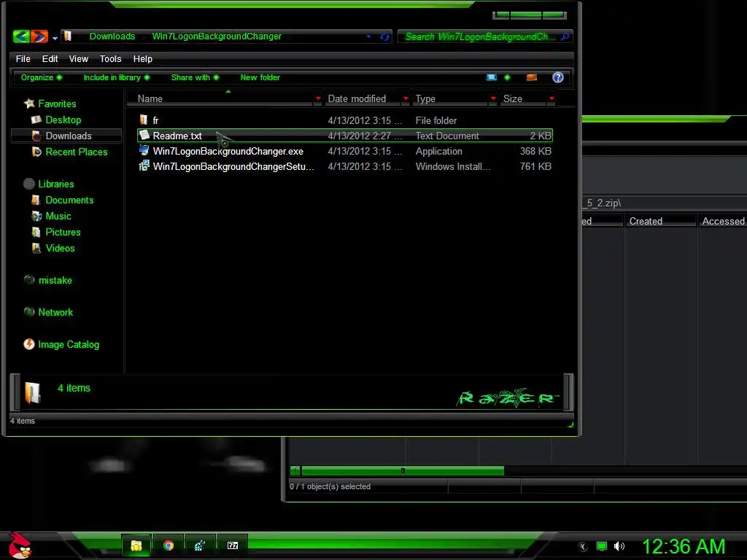Go back with the green Back arrow
Screen dimensions: 747x560
pos(21,36)
